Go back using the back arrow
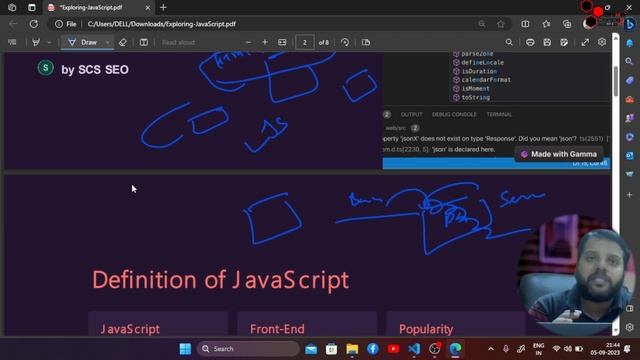Viewport: 640px width, 360px height. pos(13,24)
